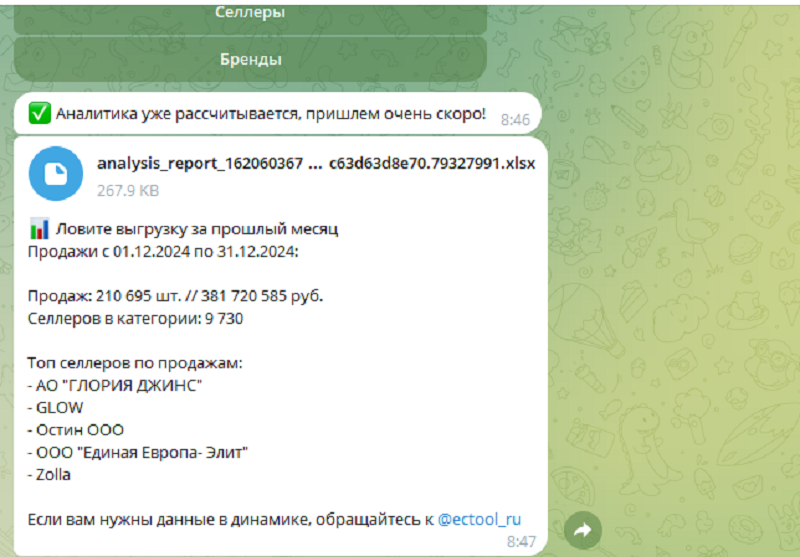Click the GLOW seller entry

coord(60,408)
